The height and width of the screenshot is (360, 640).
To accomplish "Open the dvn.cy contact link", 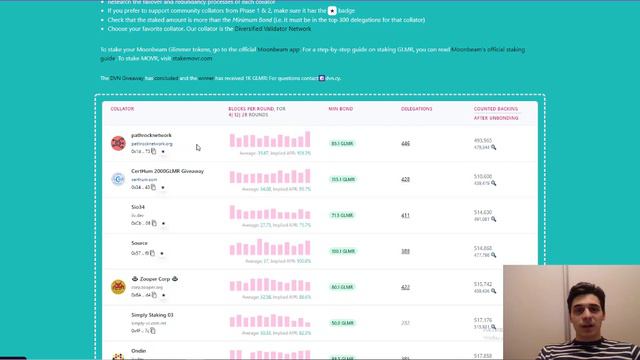I will click(x=333, y=78).
